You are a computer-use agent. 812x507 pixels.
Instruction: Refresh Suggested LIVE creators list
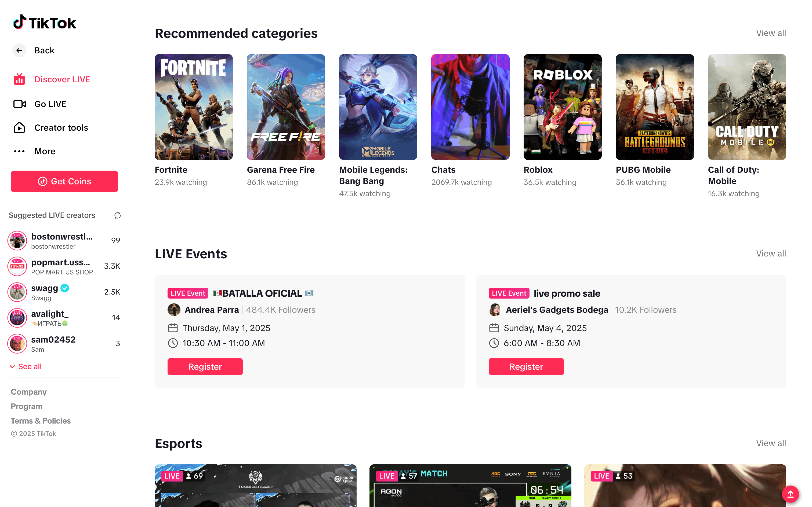click(117, 215)
